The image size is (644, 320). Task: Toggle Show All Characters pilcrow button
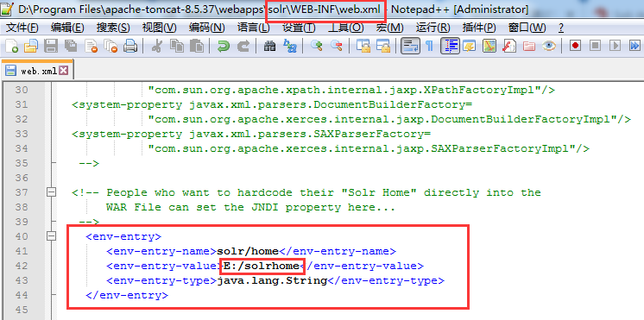(429, 46)
